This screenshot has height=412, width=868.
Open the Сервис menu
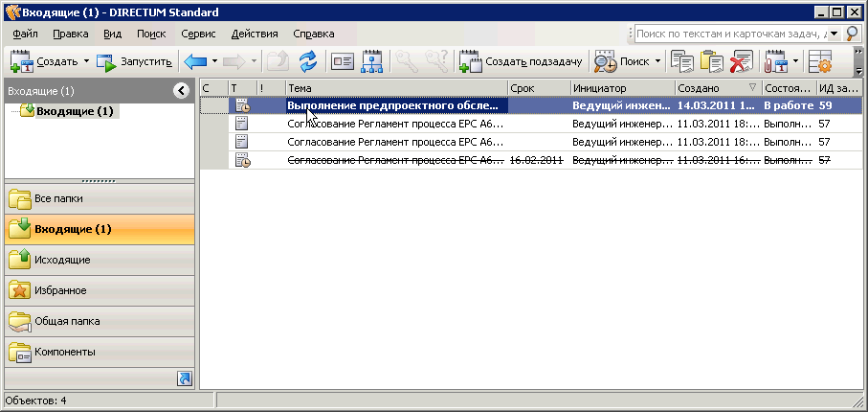pos(198,34)
